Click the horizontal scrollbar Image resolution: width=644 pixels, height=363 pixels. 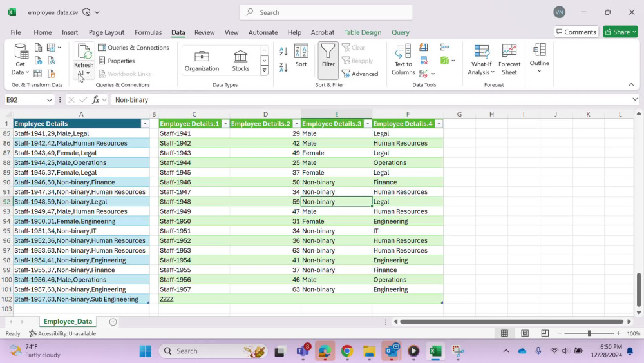coord(512,322)
